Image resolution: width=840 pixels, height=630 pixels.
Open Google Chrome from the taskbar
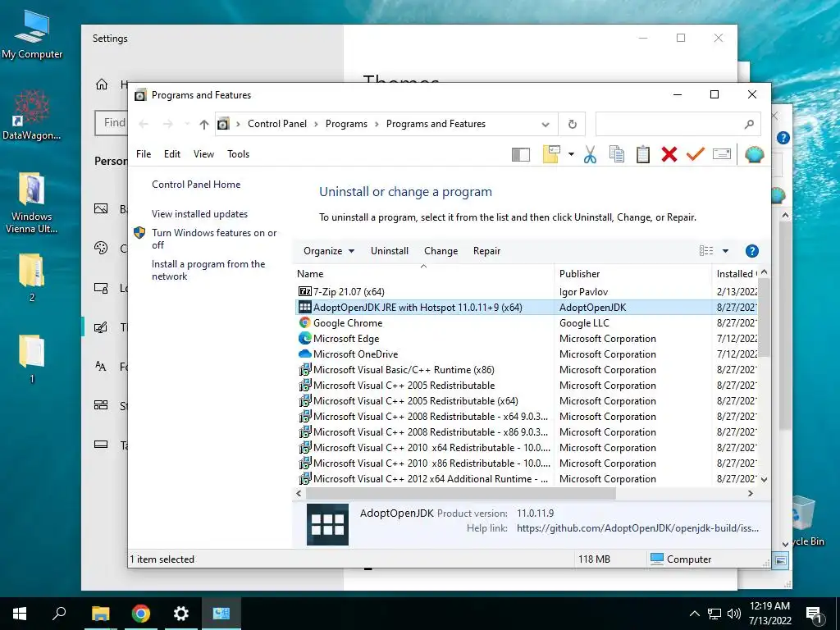click(140, 614)
